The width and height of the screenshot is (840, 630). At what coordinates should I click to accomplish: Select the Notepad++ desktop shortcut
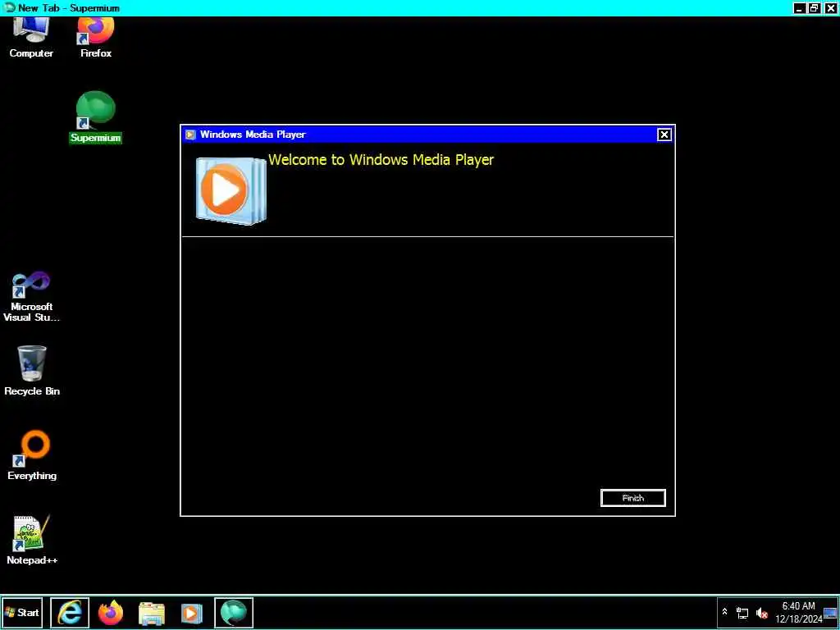point(32,540)
